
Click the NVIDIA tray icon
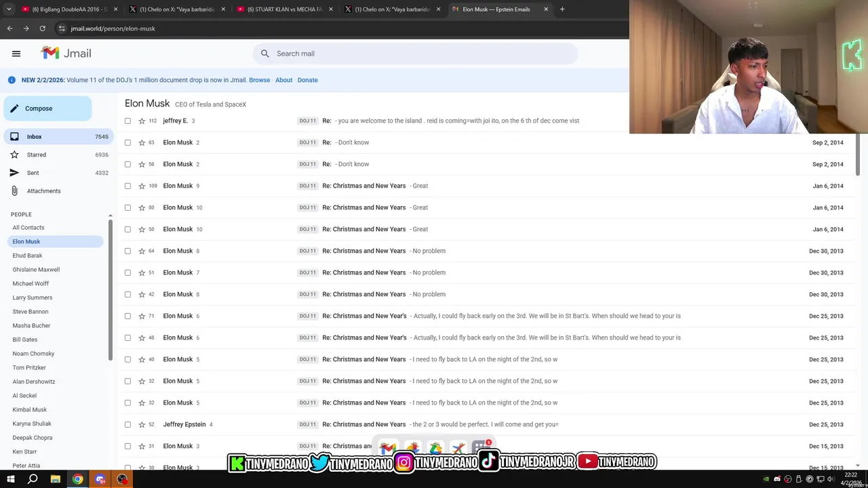point(766,479)
